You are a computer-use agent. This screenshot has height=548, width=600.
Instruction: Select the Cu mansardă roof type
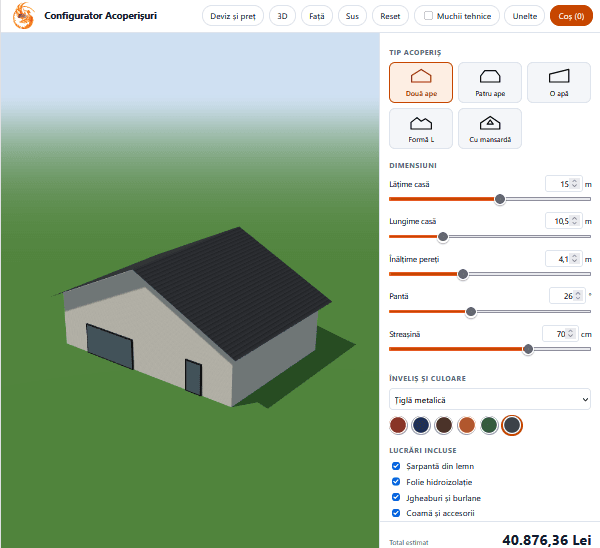(x=490, y=129)
